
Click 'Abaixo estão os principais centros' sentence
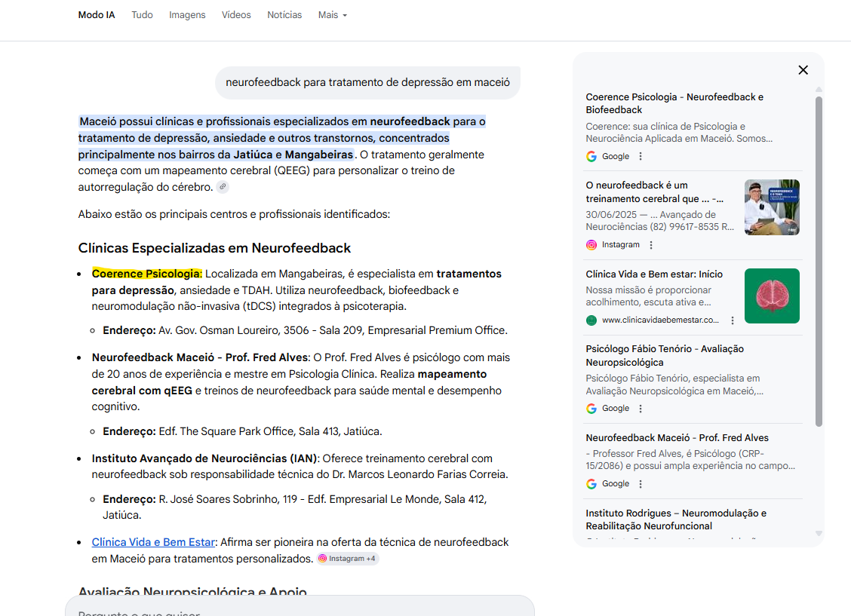[234, 214]
